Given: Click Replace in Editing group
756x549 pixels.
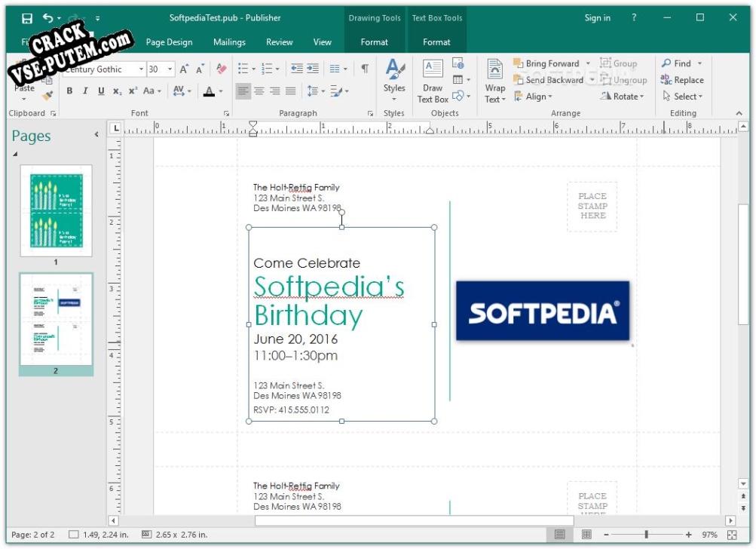Looking at the screenshot, I should [x=682, y=80].
